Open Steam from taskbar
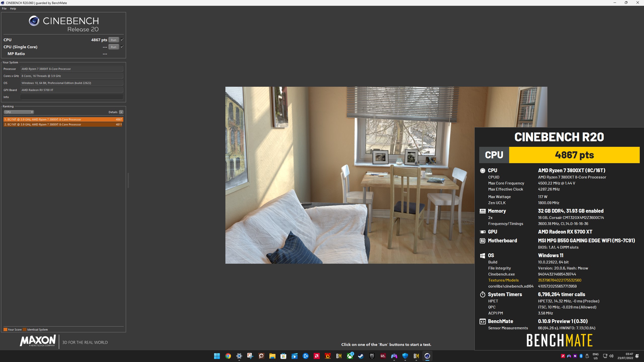This screenshot has height=362, width=644. click(x=361, y=356)
